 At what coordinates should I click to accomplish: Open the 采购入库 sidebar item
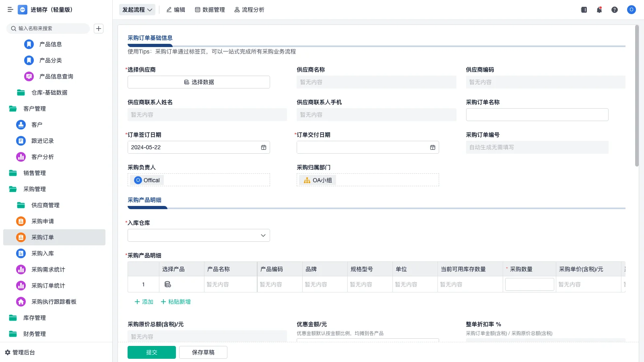pos(43,253)
